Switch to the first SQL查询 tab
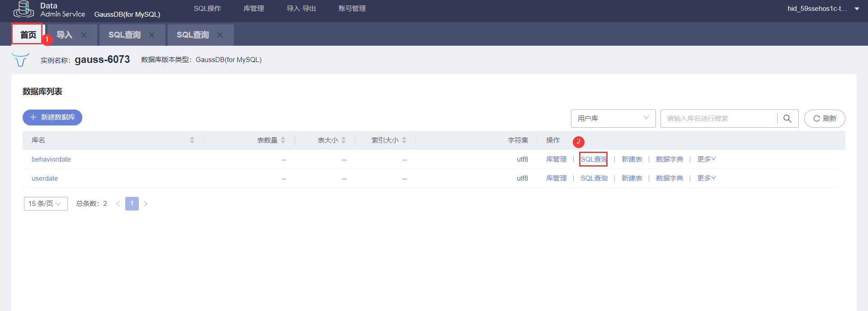This screenshot has width=868, height=311. (x=124, y=35)
